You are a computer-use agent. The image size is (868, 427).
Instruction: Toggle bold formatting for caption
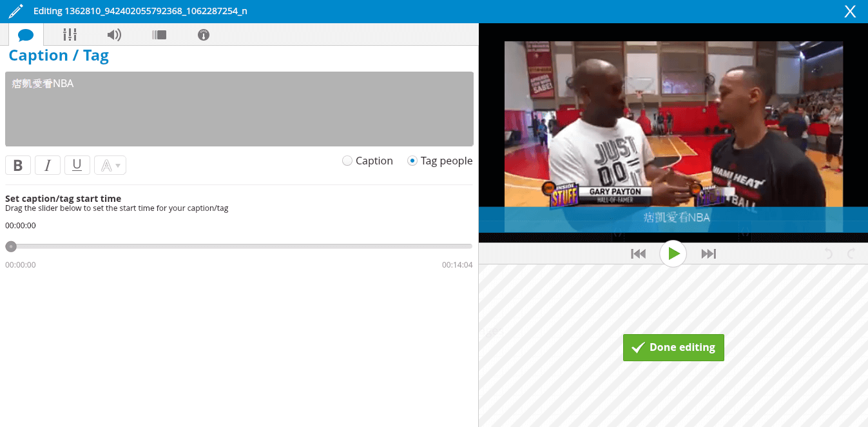pos(18,165)
